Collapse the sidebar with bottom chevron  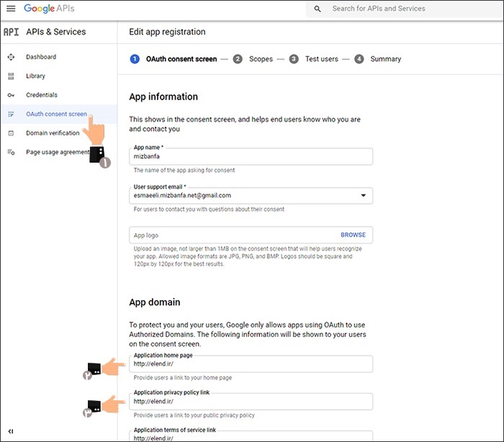click(x=11, y=431)
